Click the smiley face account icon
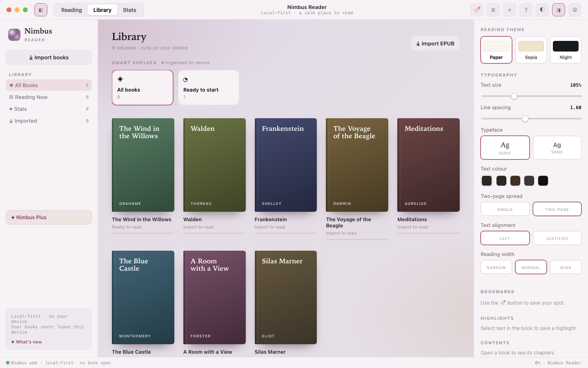 pyautogui.click(x=575, y=10)
